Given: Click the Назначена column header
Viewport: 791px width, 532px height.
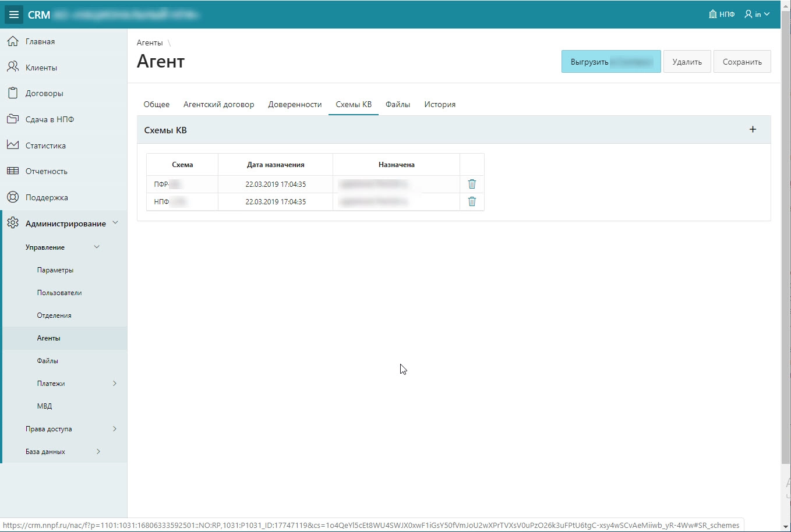Looking at the screenshot, I should click(x=397, y=165).
